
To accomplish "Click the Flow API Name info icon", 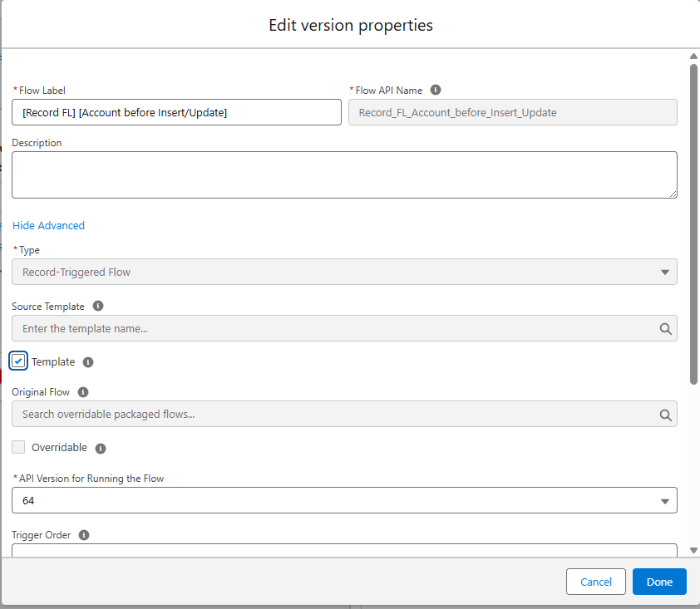I will point(436,90).
